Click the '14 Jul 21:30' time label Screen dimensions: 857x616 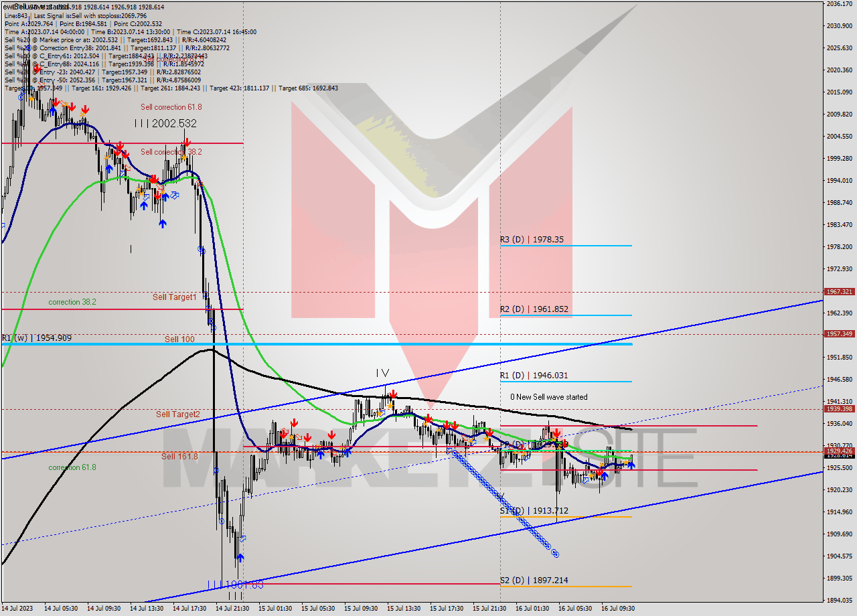click(232, 609)
